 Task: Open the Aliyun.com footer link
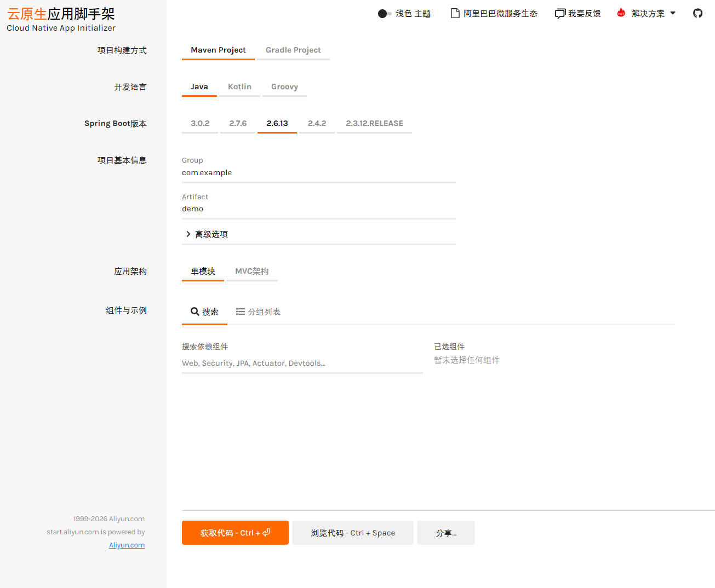pyautogui.click(x=127, y=545)
